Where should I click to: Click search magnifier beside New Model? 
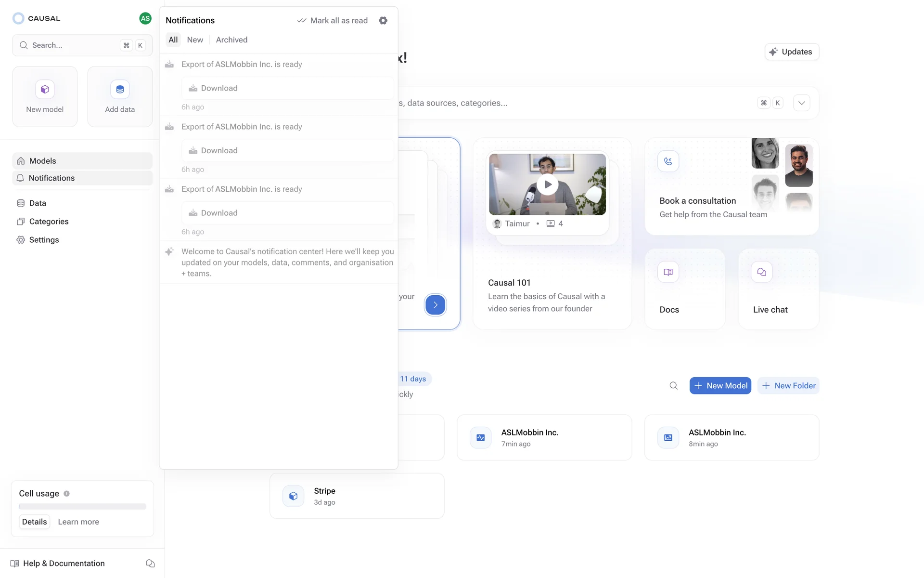click(673, 385)
